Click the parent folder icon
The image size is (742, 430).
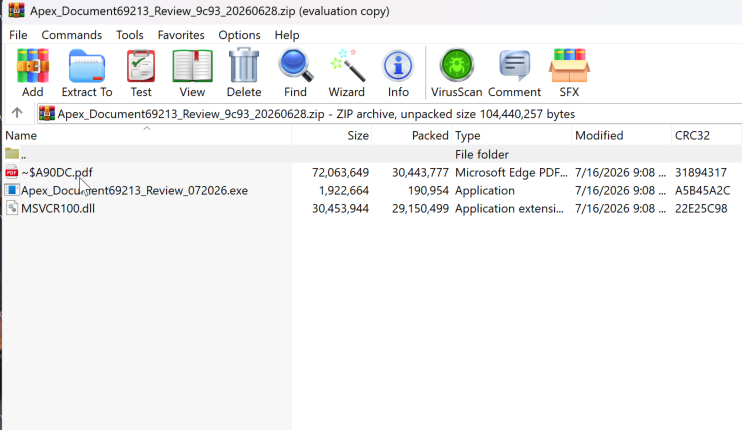coord(12,153)
